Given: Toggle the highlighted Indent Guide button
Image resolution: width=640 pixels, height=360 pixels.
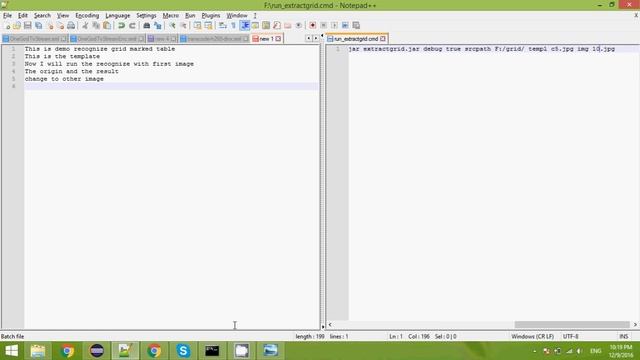Looking at the screenshot, I should (244, 26).
